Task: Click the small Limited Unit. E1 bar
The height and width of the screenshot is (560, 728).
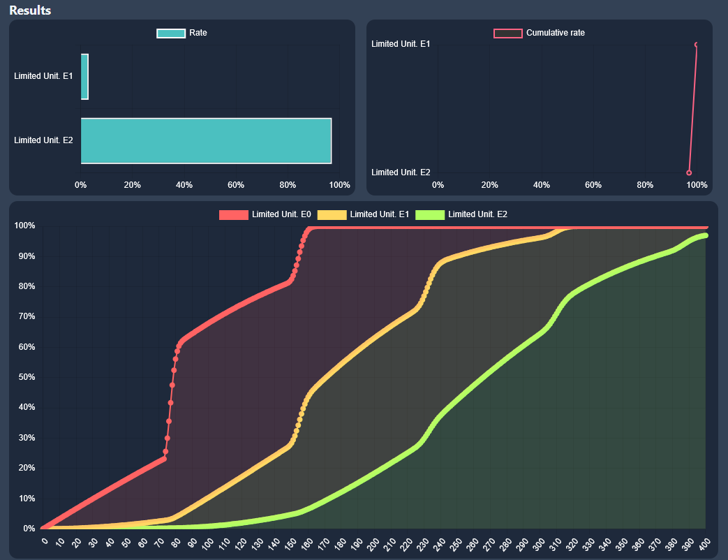Action: (x=84, y=77)
